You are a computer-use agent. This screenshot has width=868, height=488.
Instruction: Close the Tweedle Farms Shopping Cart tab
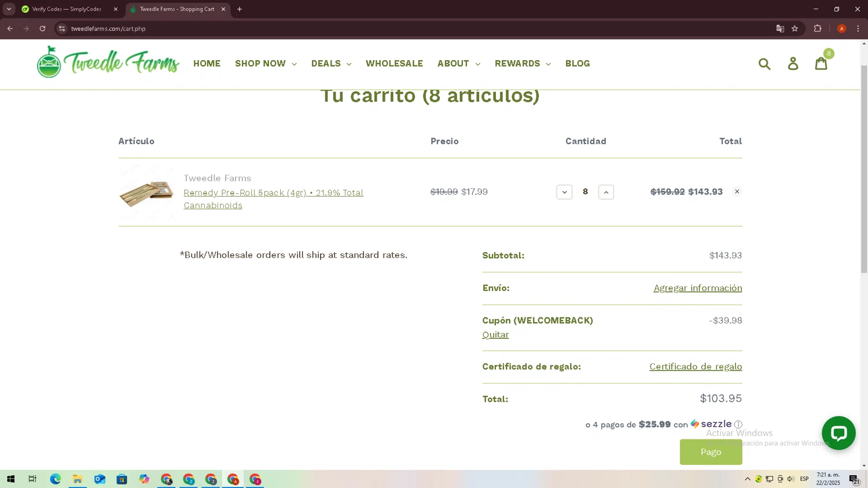click(223, 9)
